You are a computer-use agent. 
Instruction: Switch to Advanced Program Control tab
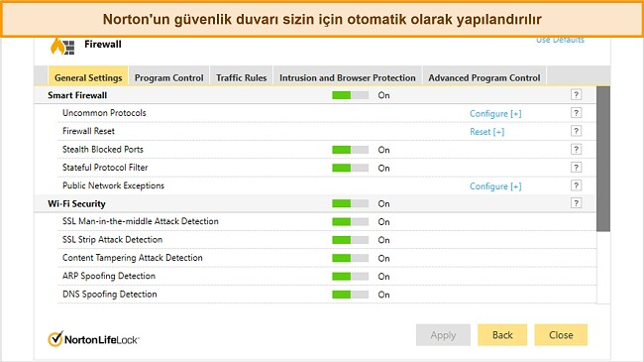(x=484, y=77)
